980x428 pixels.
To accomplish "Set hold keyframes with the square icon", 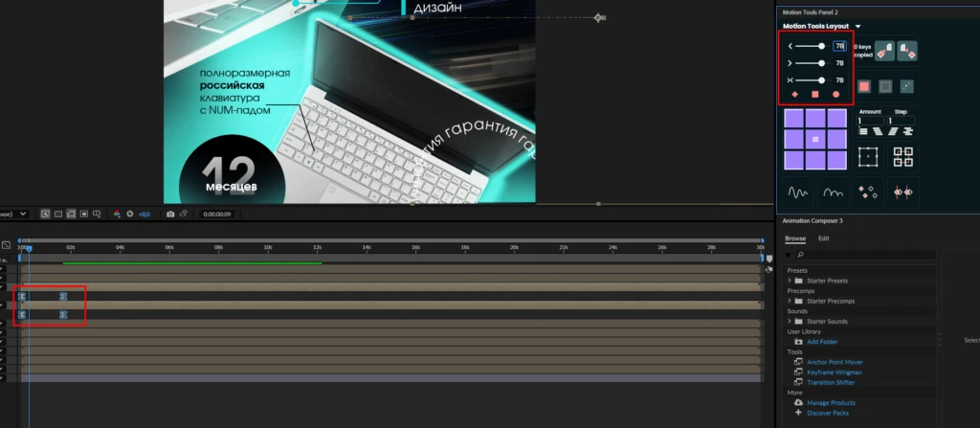I will [x=815, y=95].
